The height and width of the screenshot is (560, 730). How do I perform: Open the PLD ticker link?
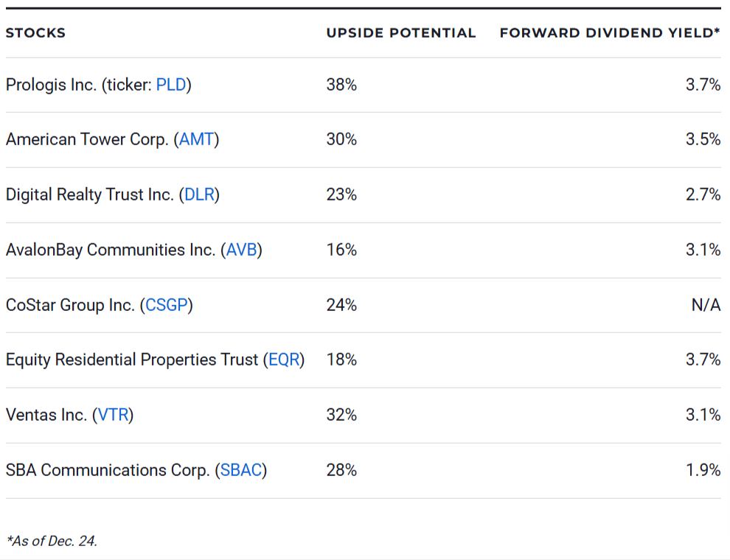(x=170, y=85)
